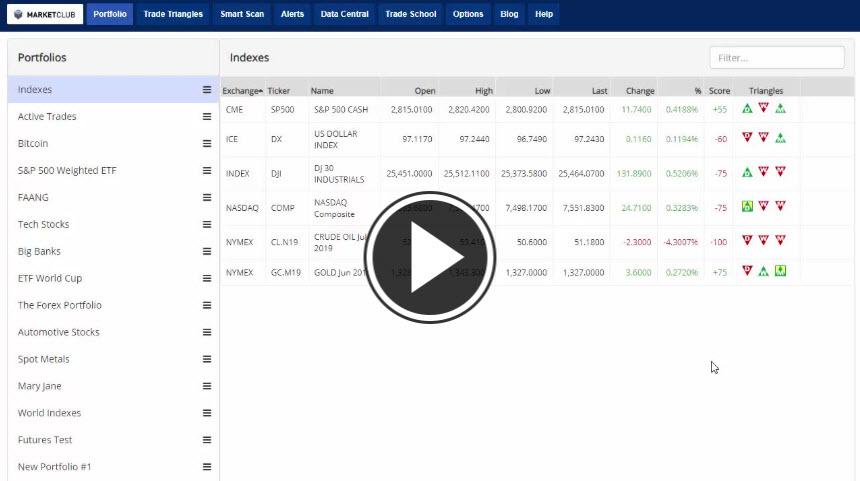Click middle green triangle in GC.M19 row
Image resolution: width=860 pixels, height=481 pixels.
coord(763,271)
